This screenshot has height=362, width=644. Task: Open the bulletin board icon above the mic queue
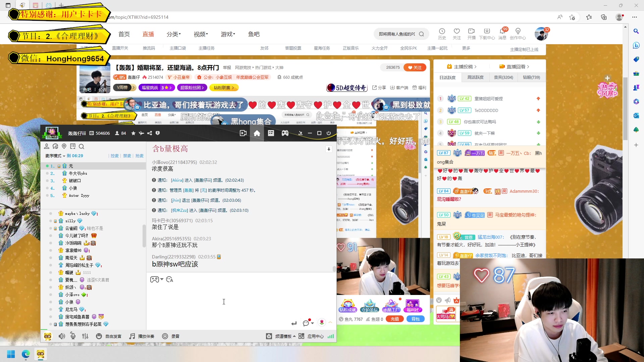coord(73,146)
